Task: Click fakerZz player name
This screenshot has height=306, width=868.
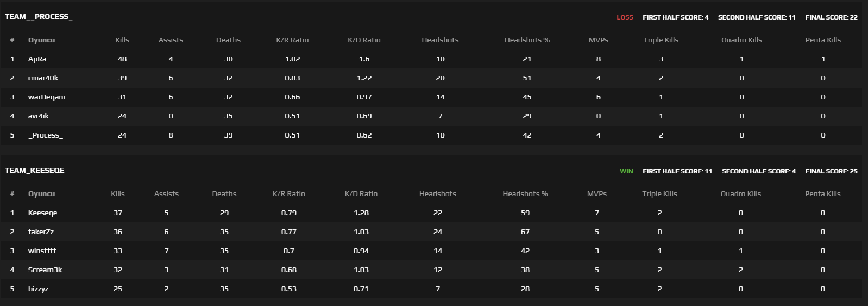Action: point(41,232)
